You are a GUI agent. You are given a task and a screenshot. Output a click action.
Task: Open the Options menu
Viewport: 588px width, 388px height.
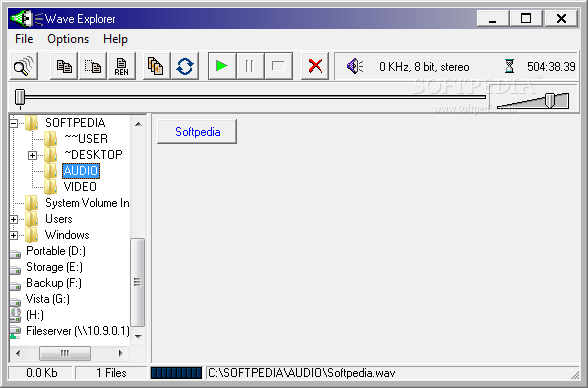pos(68,39)
